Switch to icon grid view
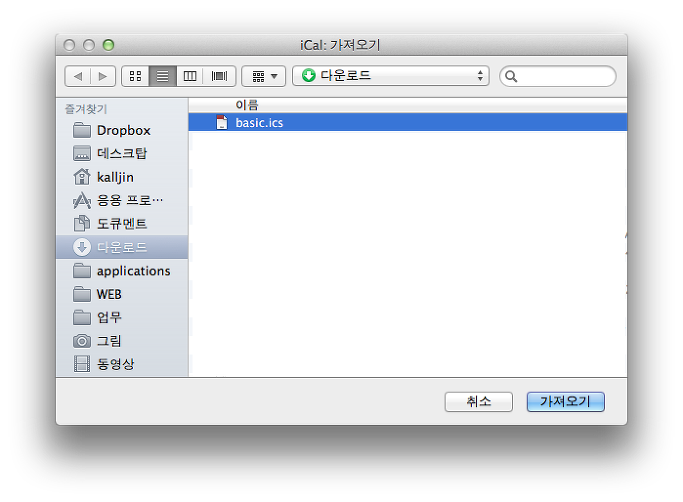The width and height of the screenshot is (683, 502). (135, 76)
